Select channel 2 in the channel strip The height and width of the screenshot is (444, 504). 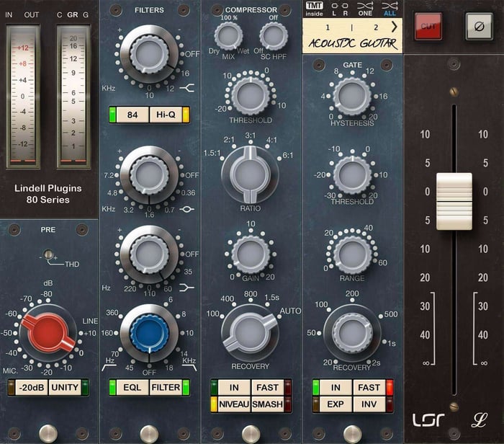376,27
